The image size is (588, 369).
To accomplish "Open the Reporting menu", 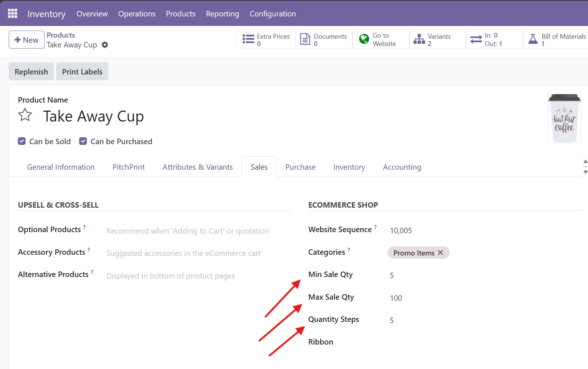I will click(223, 14).
